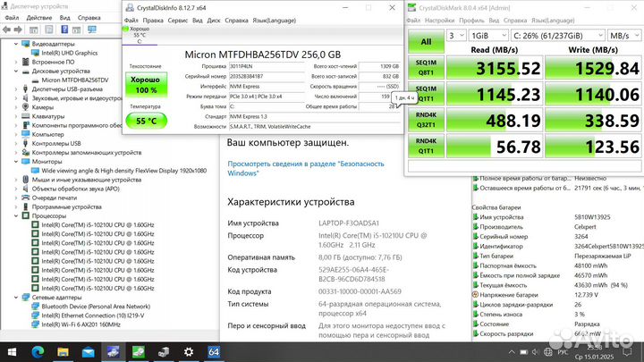Click Back arrow in Device Manager toolbar

[6, 29]
